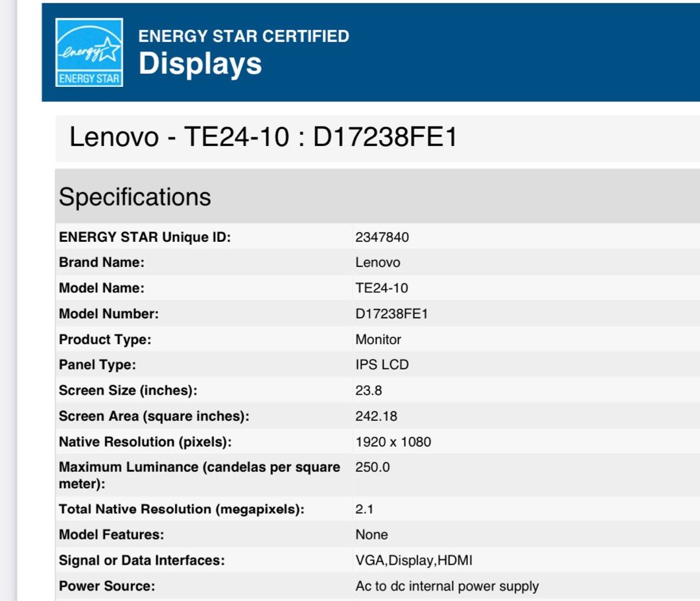
Task: Select the product type value 'Monitor'
Action: [x=378, y=340]
